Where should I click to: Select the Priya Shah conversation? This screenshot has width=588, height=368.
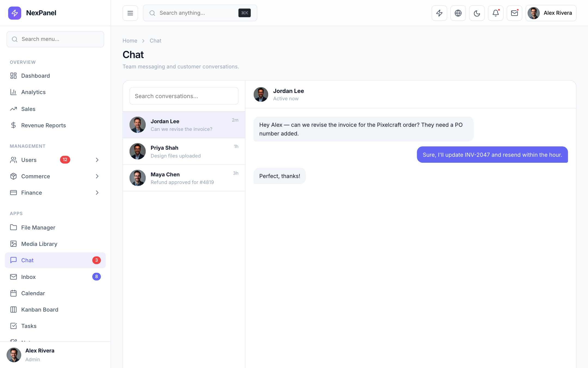184,151
